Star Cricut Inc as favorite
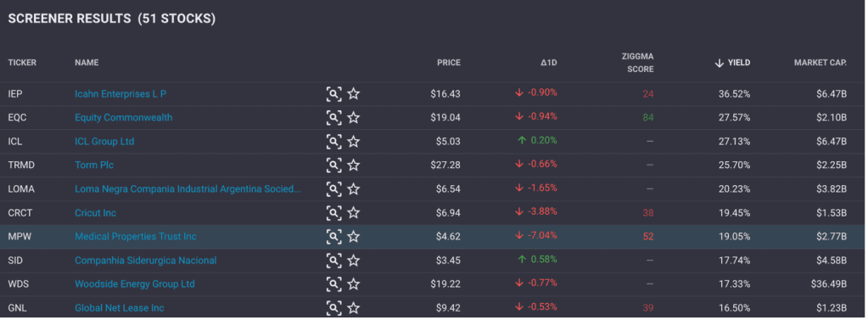The width and height of the screenshot is (868, 320). click(x=354, y=212)
